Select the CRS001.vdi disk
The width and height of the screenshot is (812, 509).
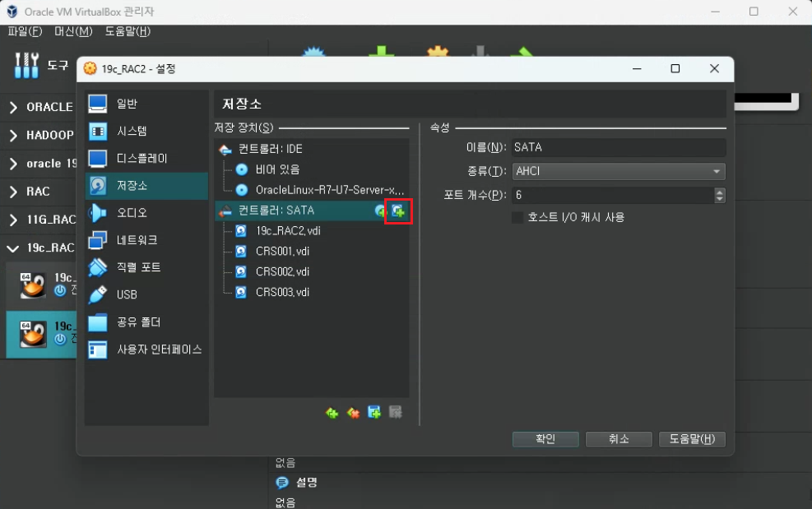[311, 251]
